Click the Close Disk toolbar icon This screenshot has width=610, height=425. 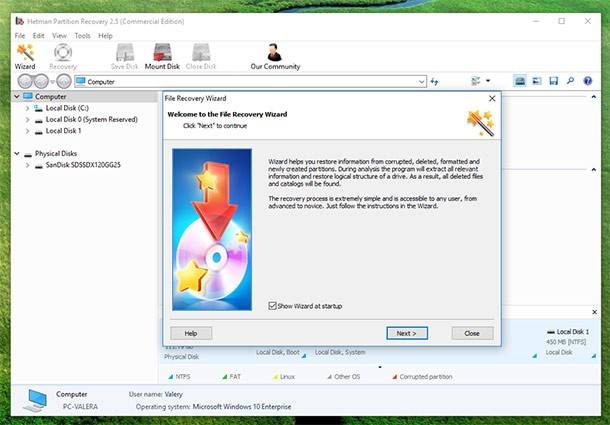201,57
